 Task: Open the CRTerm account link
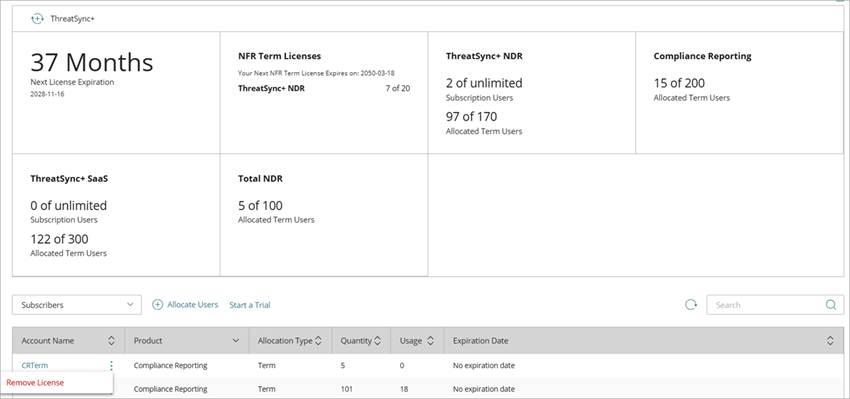[35, 365]
